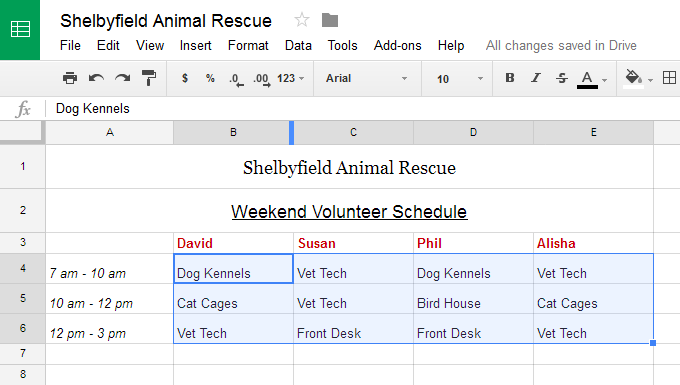Apply percent format to cells
Screen dimensions: 680x385
point(210,78)
